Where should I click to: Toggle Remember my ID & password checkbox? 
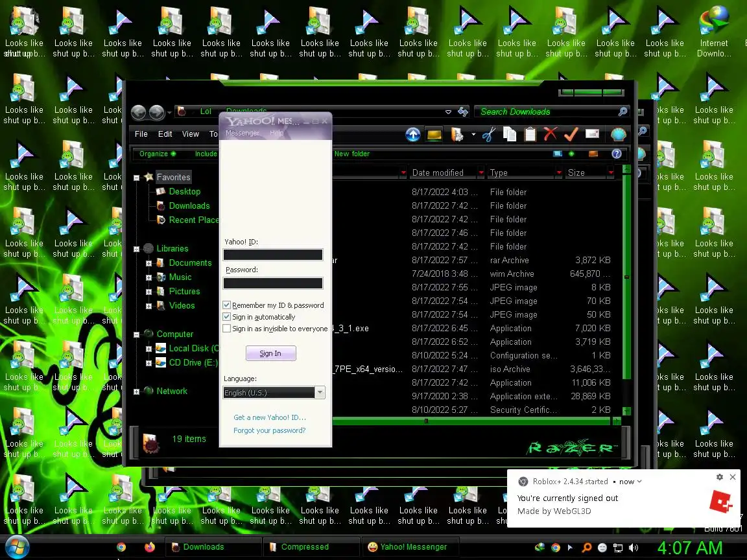227,305
